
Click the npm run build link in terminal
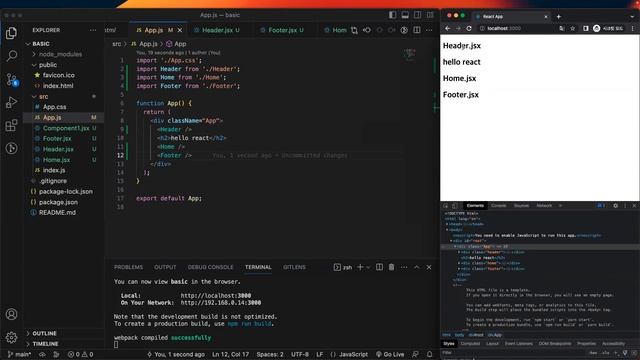coord(249,324)
